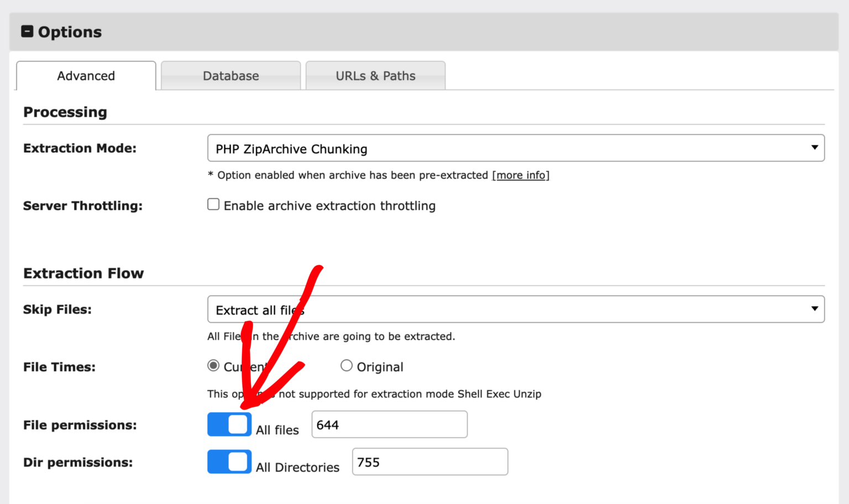Open the Extraction Mode dropdown
849x504 pixels.
[514, 148]
